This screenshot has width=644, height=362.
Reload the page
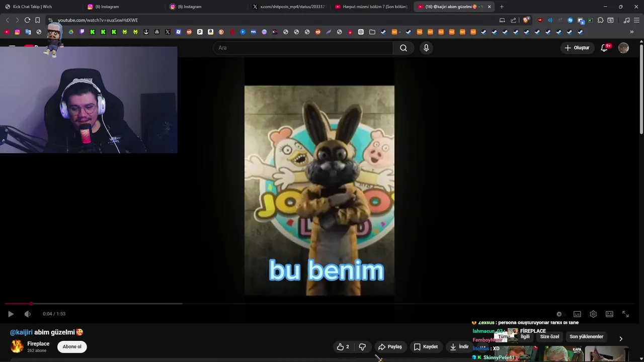click(x=27, y=20)
